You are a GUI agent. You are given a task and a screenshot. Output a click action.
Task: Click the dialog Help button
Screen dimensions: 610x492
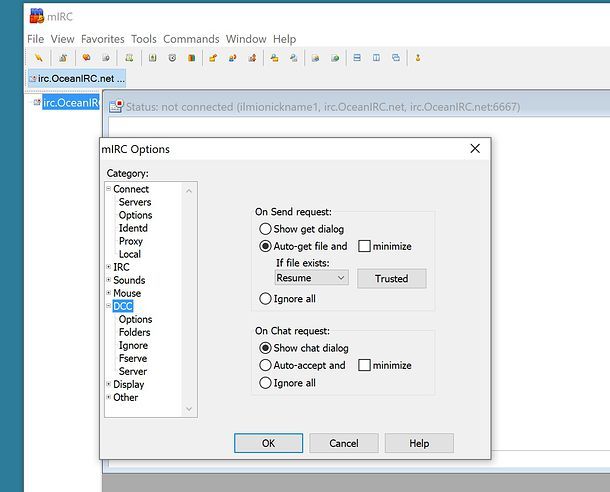(419, 443)
